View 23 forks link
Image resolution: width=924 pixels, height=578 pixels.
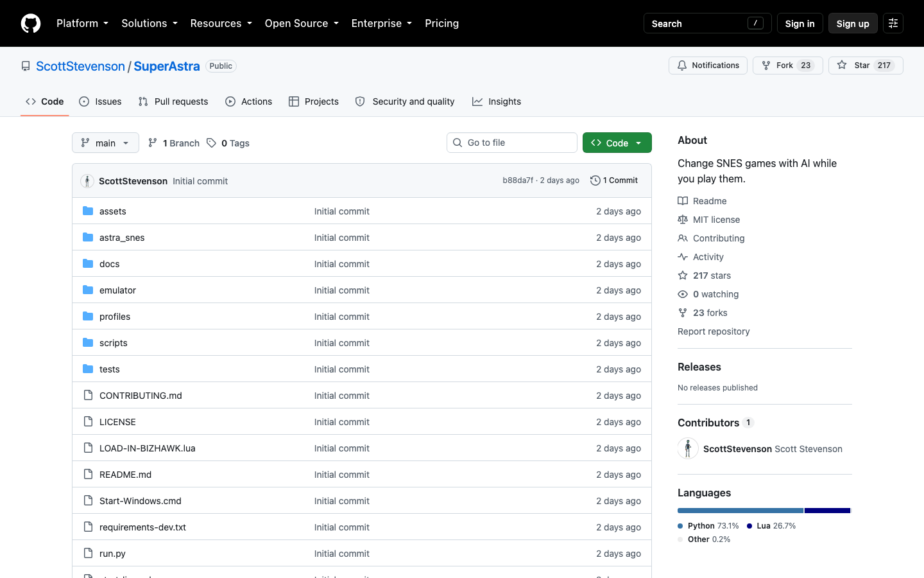pos(703,313)
